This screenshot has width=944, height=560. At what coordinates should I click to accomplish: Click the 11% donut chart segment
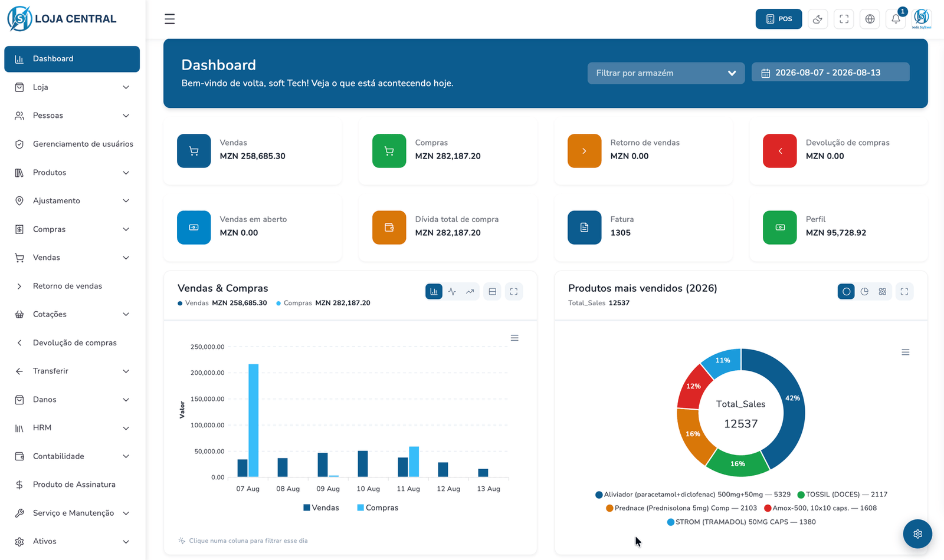[722, 360]
